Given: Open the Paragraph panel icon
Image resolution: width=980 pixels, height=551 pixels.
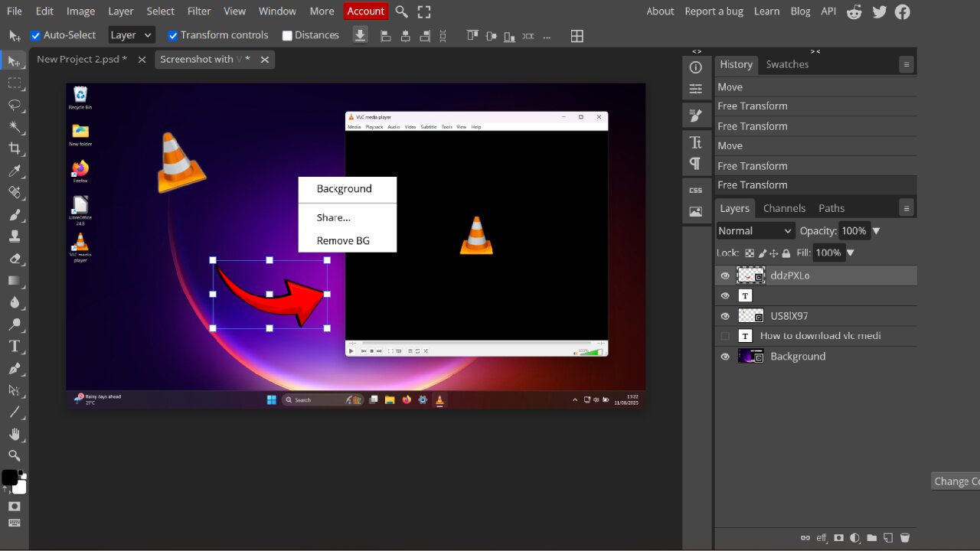Looking at the screenshot, I should (x=695, y=163).
